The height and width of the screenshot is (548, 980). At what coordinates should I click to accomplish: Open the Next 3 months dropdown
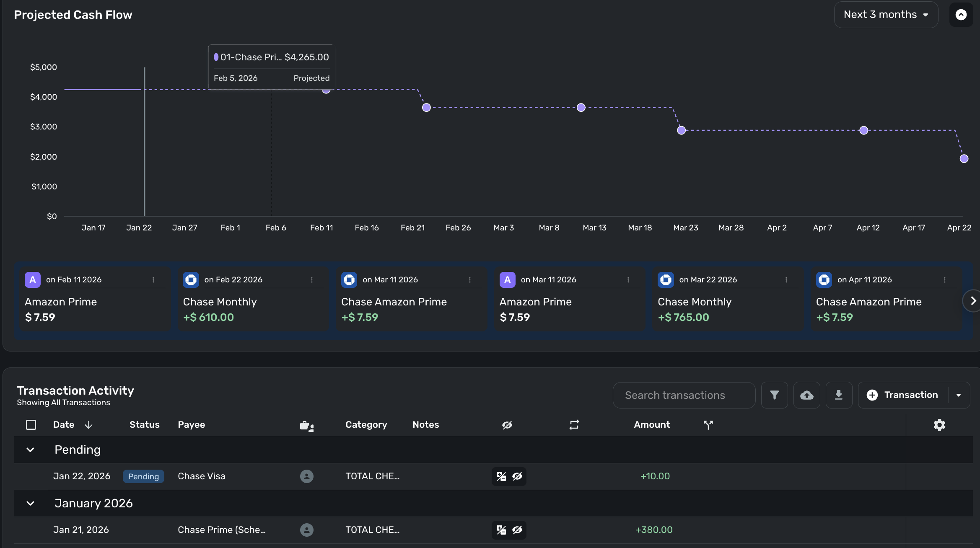[886, 15]
